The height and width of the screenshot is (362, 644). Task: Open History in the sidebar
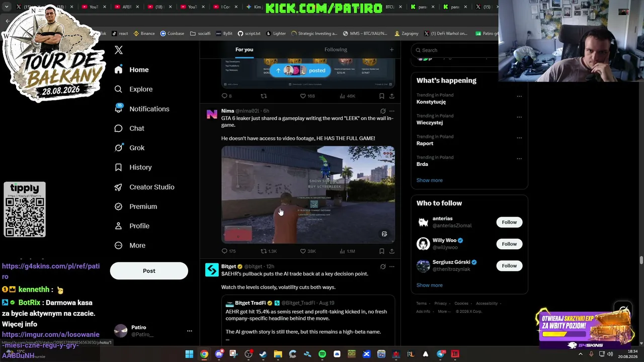tap(133, 167)
